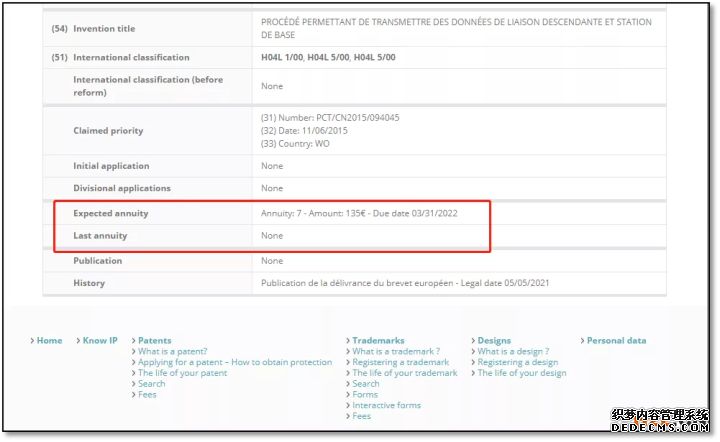Screen dimensions: 720x442
Task: Click Fees under the Trademarks column
Action: (x=362, y=416)
